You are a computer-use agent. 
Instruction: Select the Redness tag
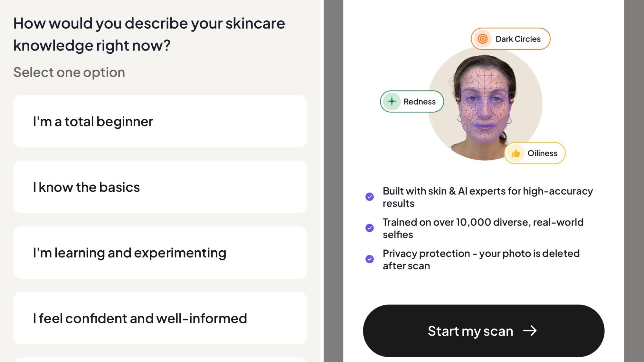click(412, 101)
